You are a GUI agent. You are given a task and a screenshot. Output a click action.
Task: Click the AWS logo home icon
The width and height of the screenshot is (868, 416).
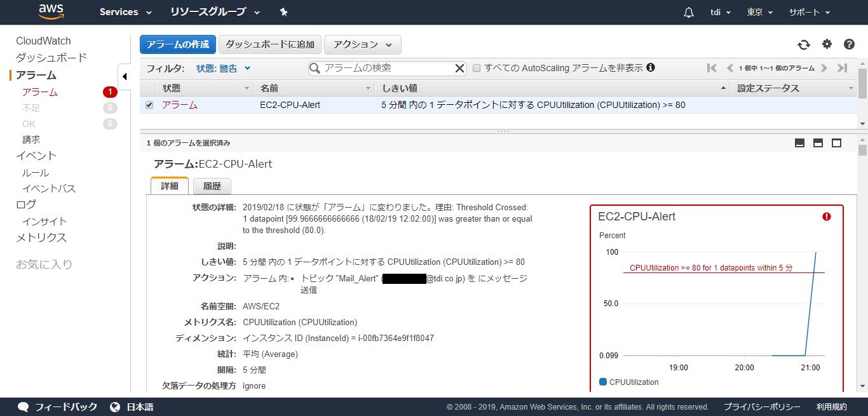(x=51, y=12)
